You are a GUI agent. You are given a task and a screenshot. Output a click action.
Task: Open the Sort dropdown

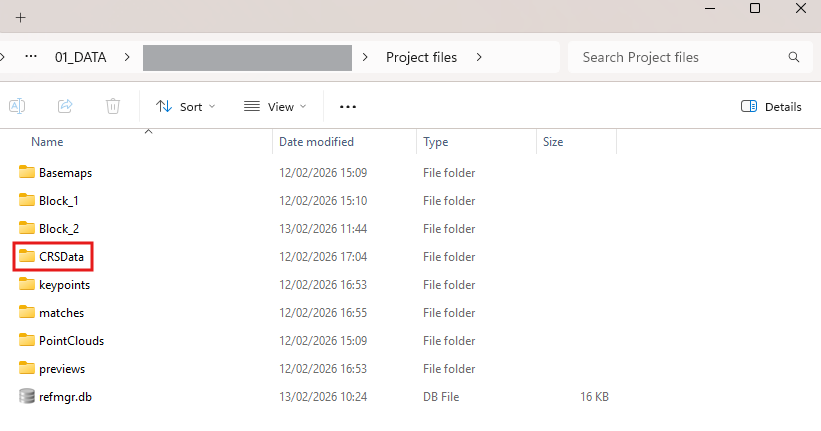click(186, 106)
